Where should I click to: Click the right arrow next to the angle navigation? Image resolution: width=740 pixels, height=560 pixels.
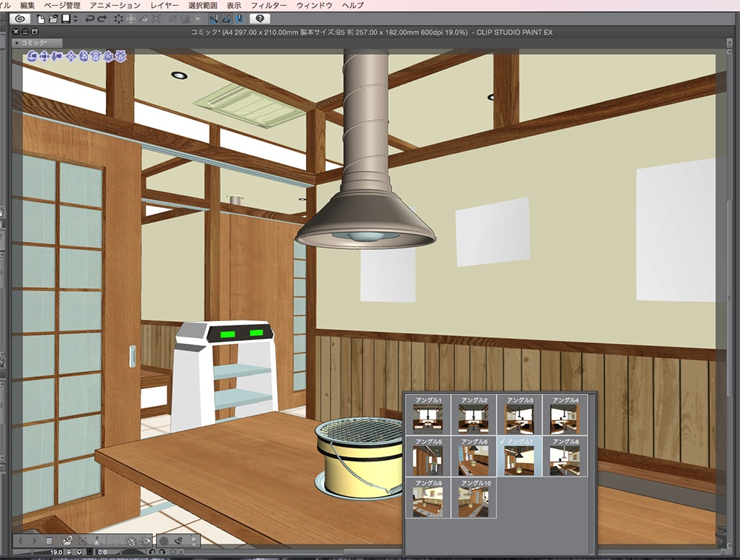[x=35, y=541]
